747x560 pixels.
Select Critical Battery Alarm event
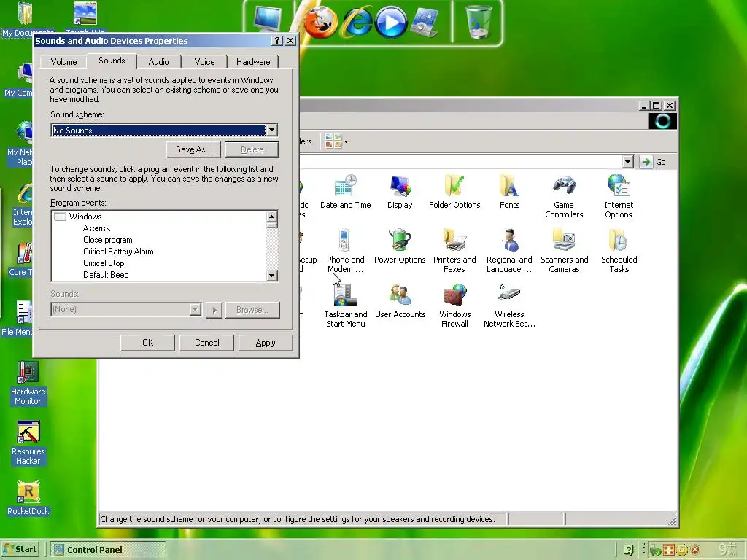pos(118,252)
